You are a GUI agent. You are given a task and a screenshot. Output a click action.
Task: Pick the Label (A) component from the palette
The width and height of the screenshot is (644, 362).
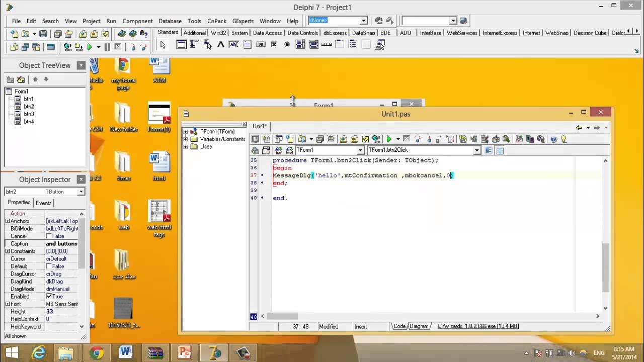coord(220,44)
